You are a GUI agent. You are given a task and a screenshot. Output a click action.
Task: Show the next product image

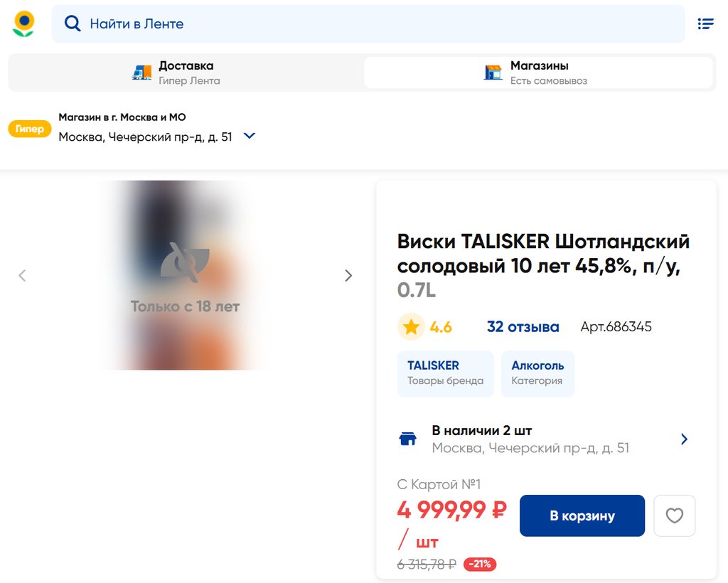[348, 276]
